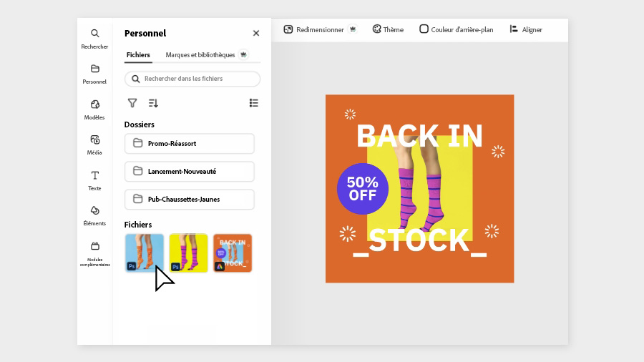This screenshot has width=644, height=362.
Task: Click the Redimensionner button
Action: [x=314, y=30]
